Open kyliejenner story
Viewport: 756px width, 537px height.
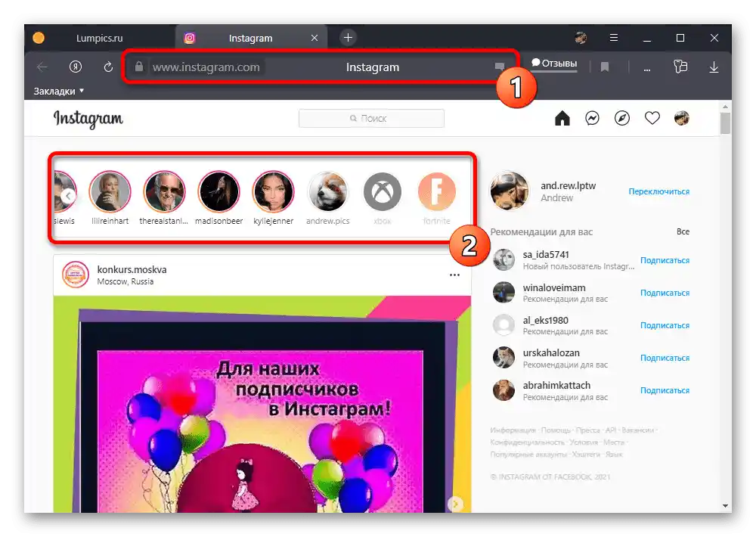(x=274, y=192)
